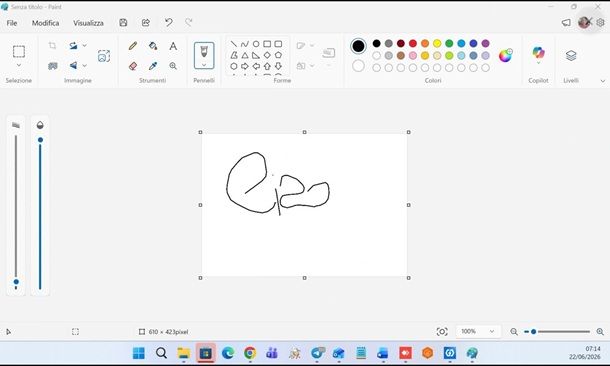Click the zoom in magnifier in status bar
The width and height of the screenshot is (610, 366).
600,331
